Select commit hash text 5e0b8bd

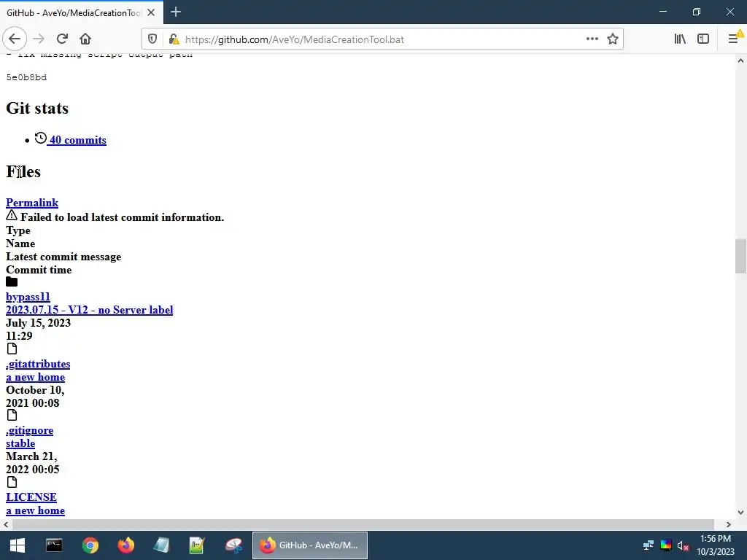tap(26, 77)
